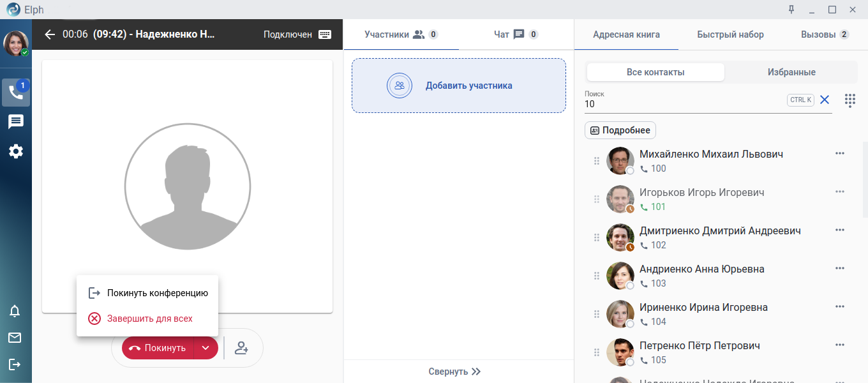
Task: Open mail envelope icon in sidebar
Action: 15,338
